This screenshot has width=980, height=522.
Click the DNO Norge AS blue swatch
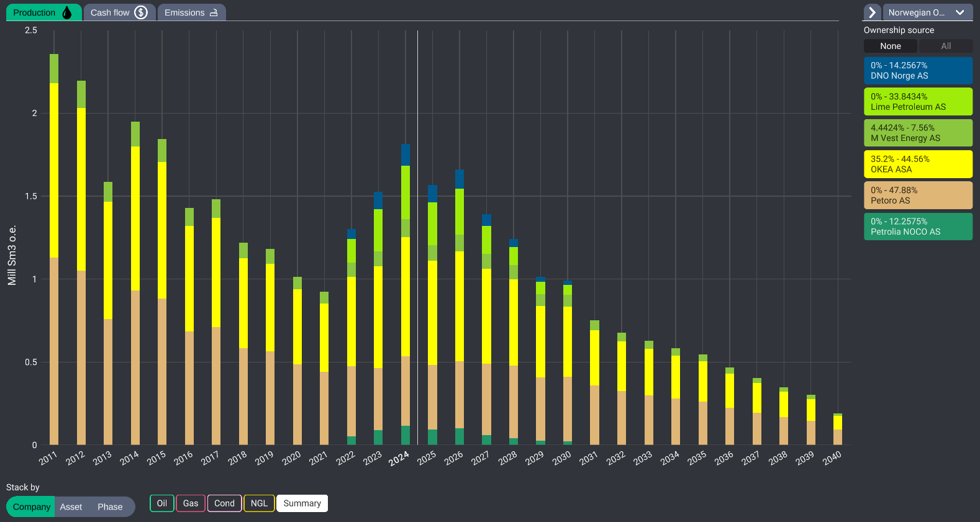(x=917, y=71)
